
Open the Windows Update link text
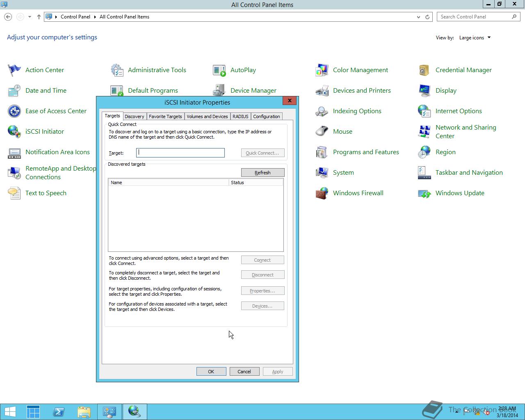coord(460,193)
